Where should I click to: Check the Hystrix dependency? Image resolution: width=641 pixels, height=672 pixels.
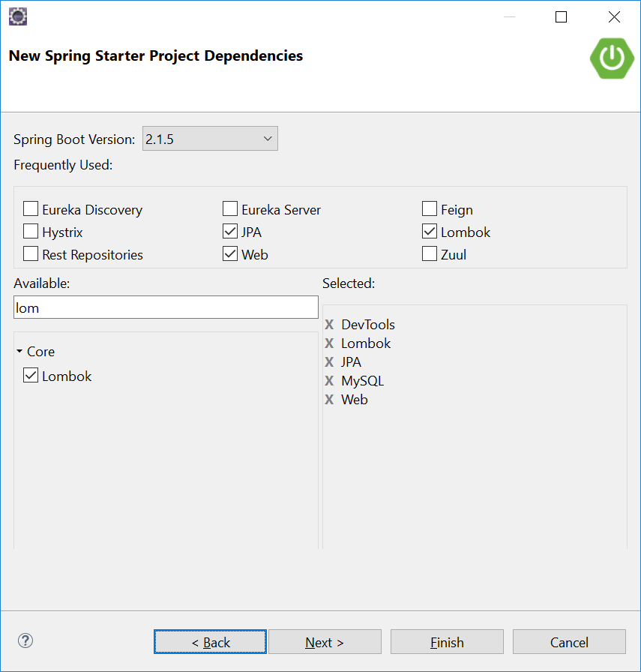pyautogui.click(x=31, y=231)
